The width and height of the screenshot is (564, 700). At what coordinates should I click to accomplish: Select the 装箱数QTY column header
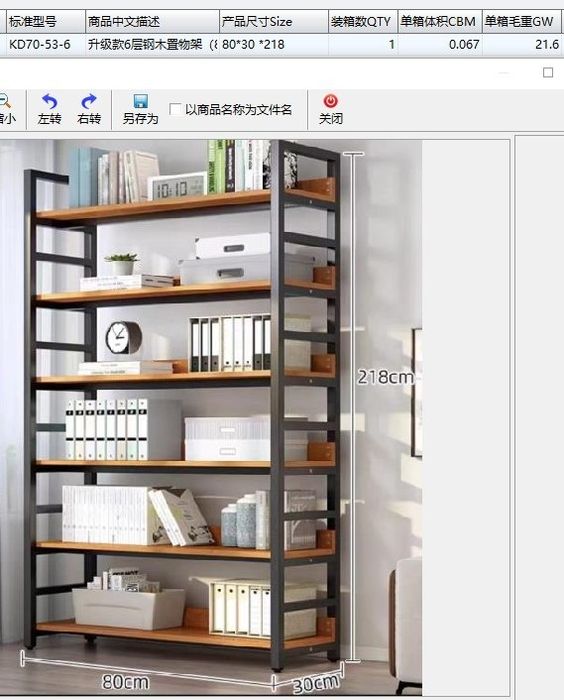[x=363, y=21]
